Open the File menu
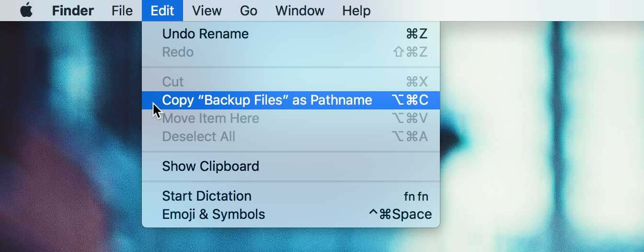Image resolution: width=644 pixels, height=252 pixels. tap(122, 11)
